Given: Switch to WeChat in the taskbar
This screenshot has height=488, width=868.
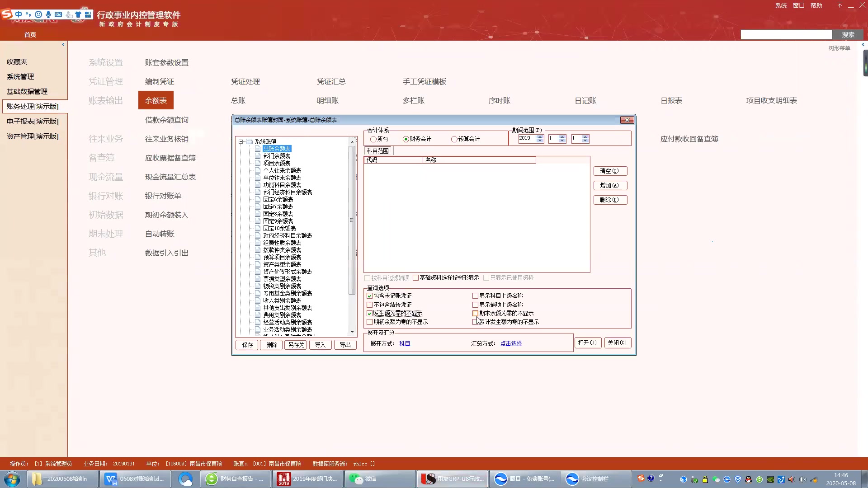Looking at the screenshot, I should click(380, 479).
